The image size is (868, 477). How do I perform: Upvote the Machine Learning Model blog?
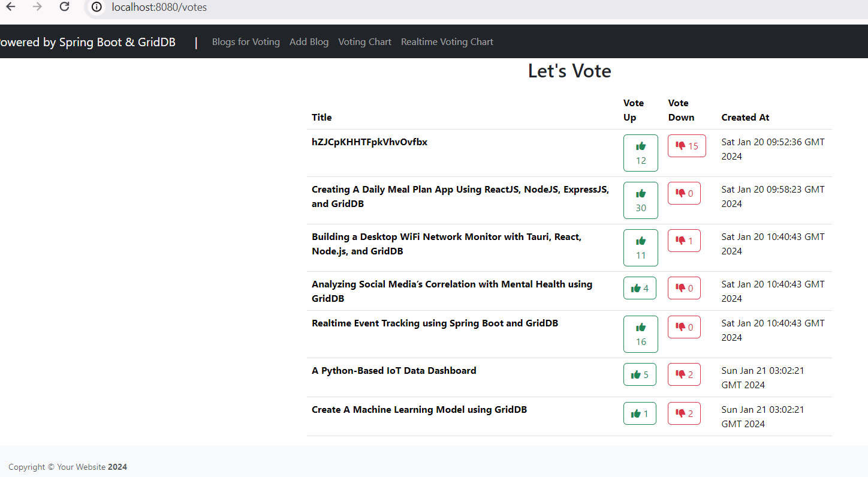point(640,413)
